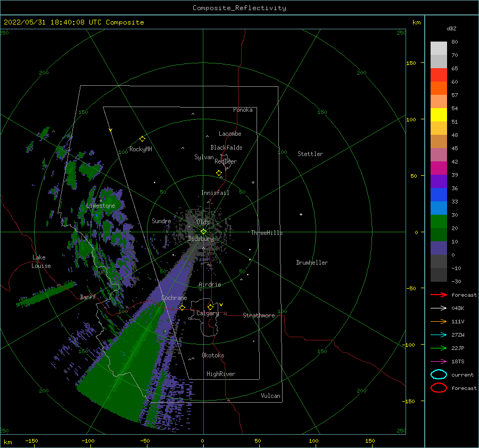Click the Drumheller town label
The image size is (479, 448).
pos(312,263)
